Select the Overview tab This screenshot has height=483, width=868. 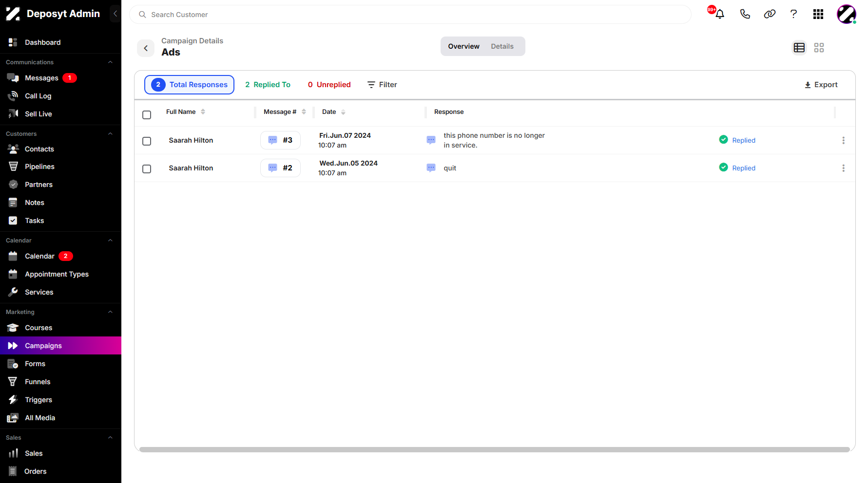[x=463, y=46]
